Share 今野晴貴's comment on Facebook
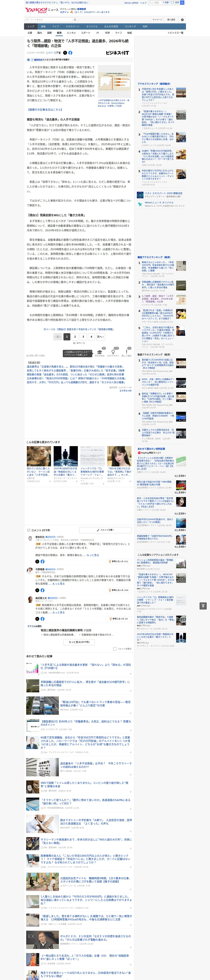 pos(42,590)
